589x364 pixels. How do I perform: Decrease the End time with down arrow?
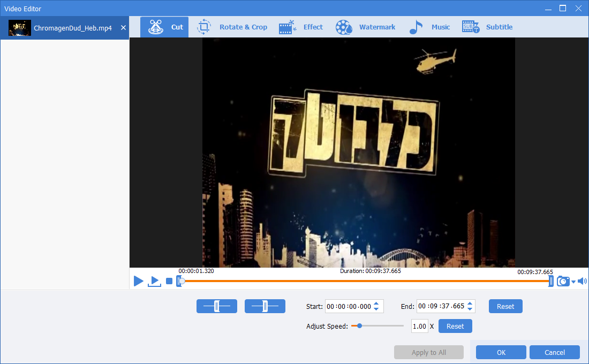point(470,309)
